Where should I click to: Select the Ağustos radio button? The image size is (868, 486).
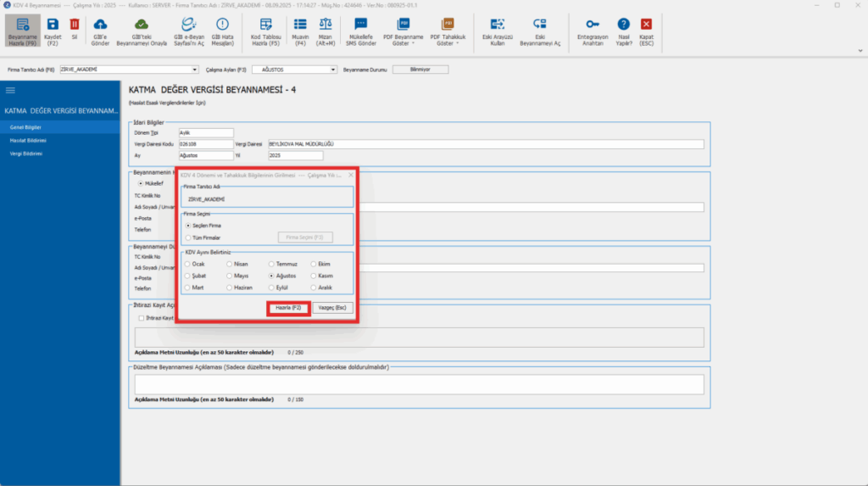[x=271, y=276]
